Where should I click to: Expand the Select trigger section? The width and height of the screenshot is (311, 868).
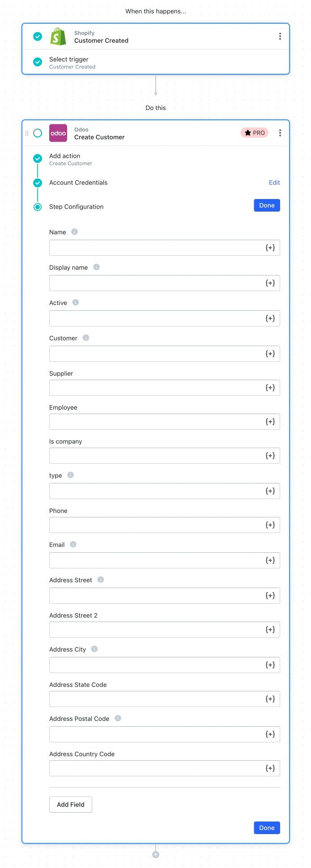click(156, 62)
